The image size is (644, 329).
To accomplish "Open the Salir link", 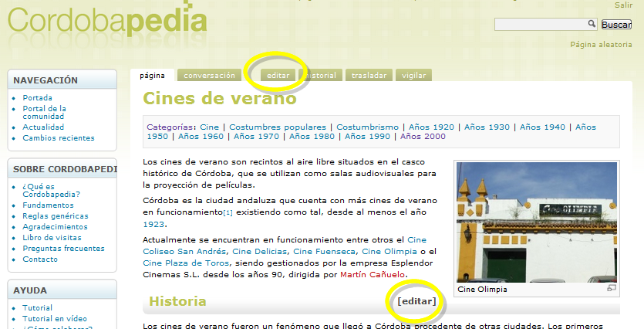I will (x=623, y=5).
